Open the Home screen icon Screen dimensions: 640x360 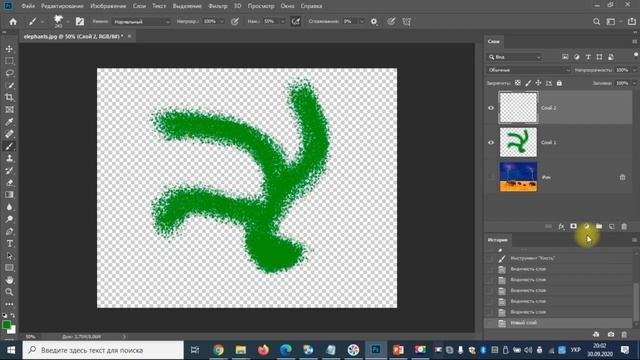13,22
